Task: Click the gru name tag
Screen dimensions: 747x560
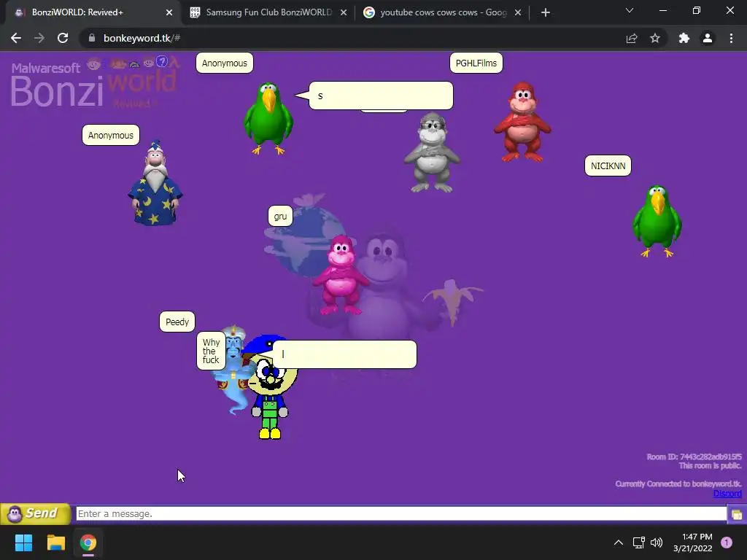Action: [280, 216]
